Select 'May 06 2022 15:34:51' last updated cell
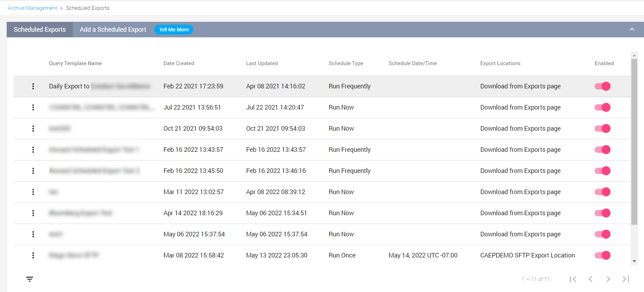This screenshot has width=644, height=292. pyautogui.click(x=277, y=213)
